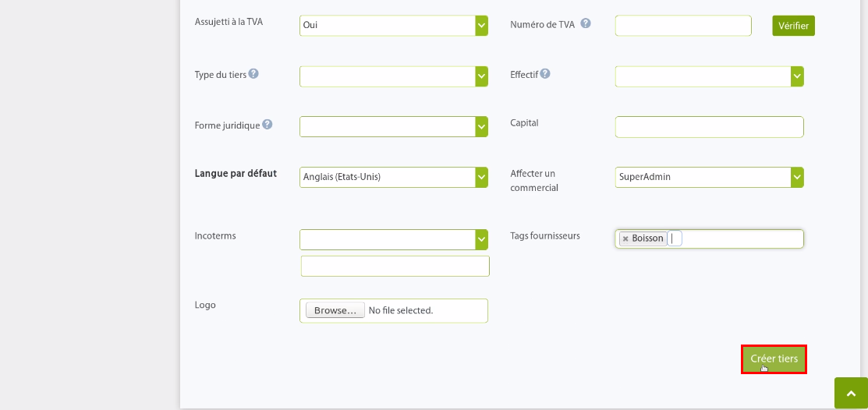Open the Assujetti à la TVA dropdown

pyautogui.click(x=394, y=26)
